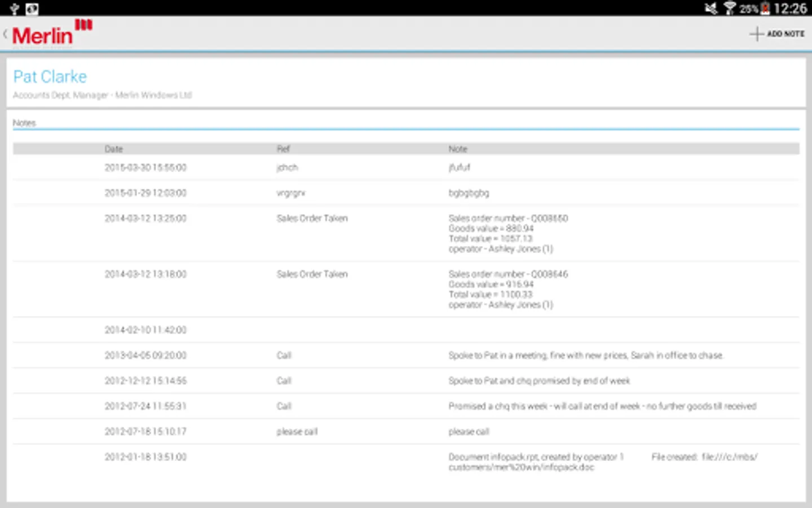Screen dimensions: 812x508
Task: Tap the clock showing 12:26
Action: [x=792, y=9]
